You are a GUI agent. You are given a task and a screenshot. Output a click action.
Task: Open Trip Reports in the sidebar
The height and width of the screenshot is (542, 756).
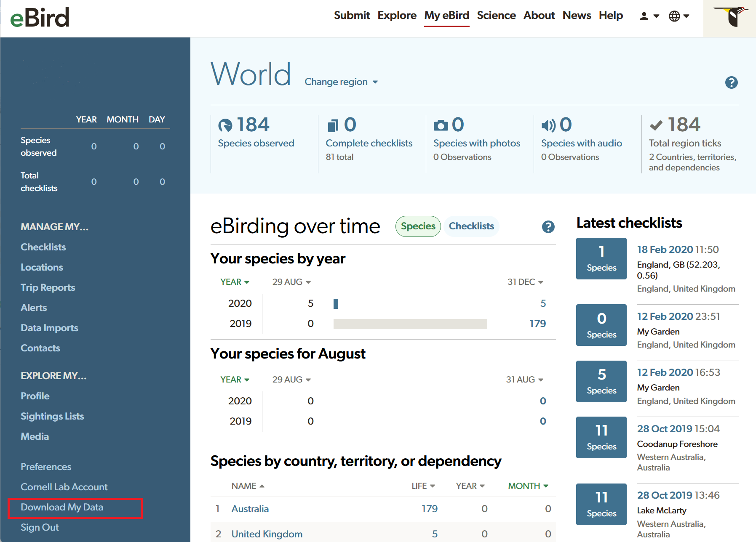tap(48, 287)
